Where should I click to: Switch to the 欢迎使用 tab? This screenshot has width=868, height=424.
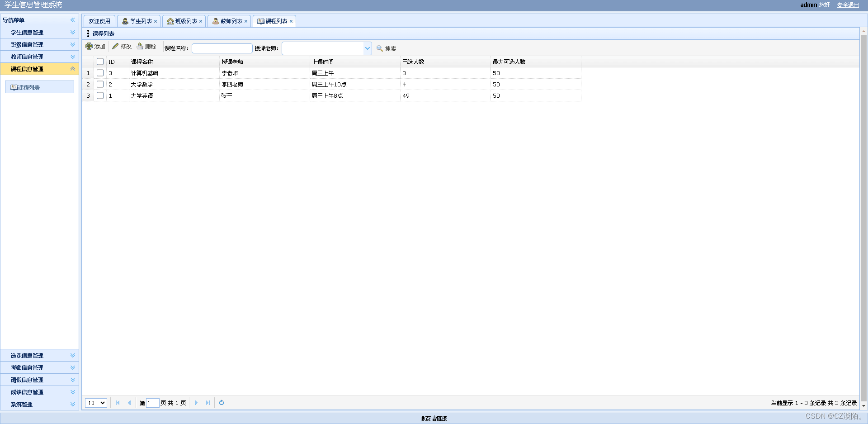(99, 21)
